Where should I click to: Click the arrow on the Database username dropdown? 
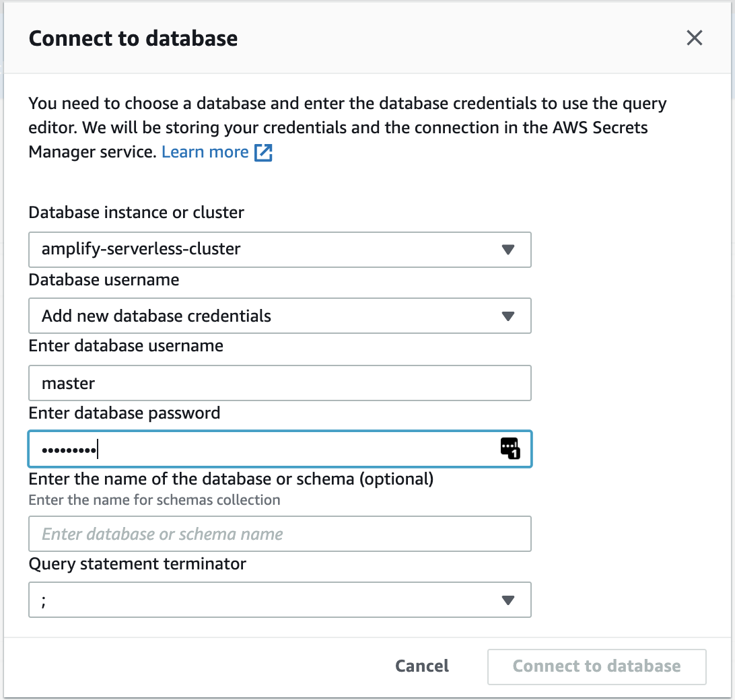508,316
